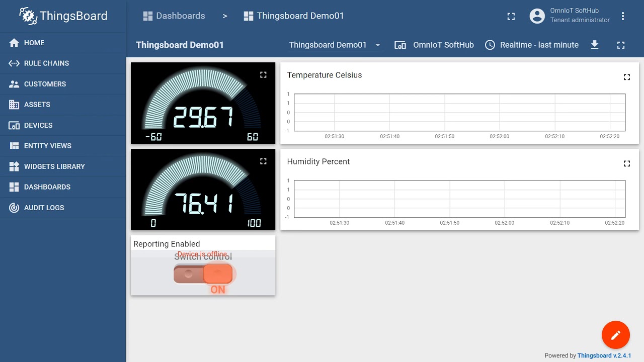This screenshot has height=362, width=644.
Task: Open Audit Logs page
Action: point(63,208)
